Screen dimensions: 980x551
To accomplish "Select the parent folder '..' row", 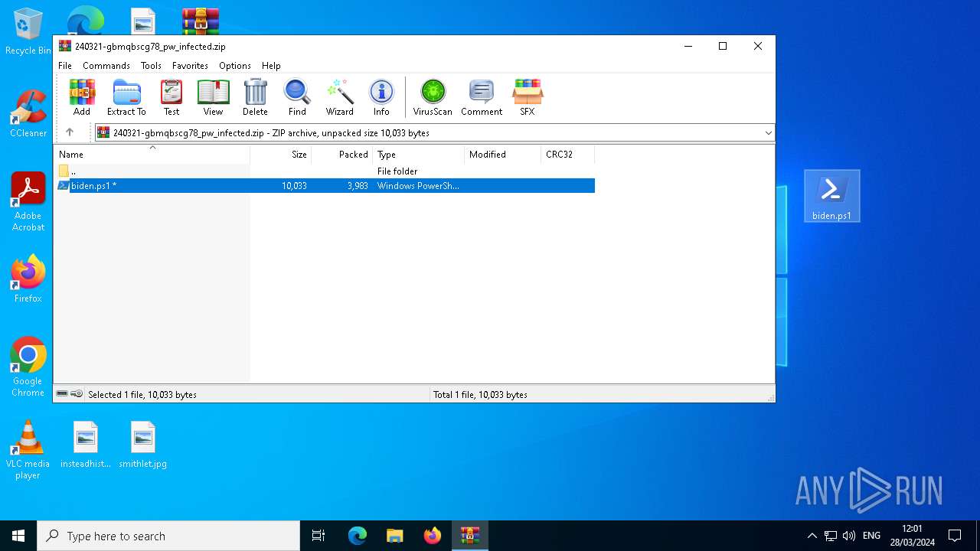I will point(325,171).
